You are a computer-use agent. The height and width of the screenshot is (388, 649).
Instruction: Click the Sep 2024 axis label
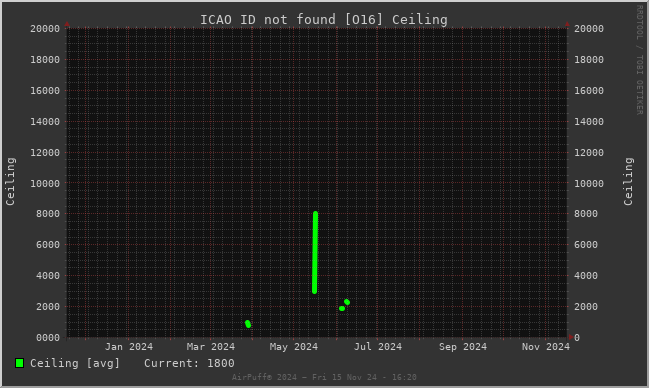[x=463, y=347]
